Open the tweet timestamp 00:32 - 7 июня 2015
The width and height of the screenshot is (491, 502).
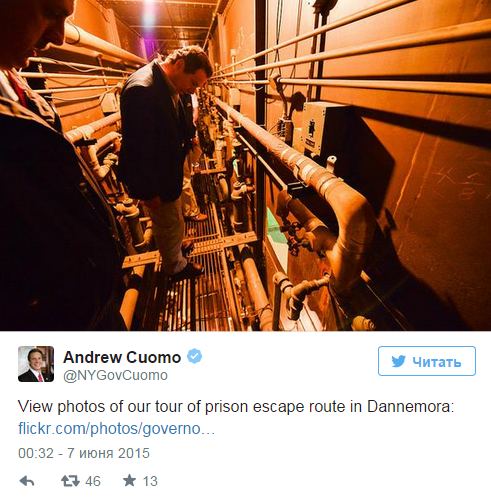[84, 453]
